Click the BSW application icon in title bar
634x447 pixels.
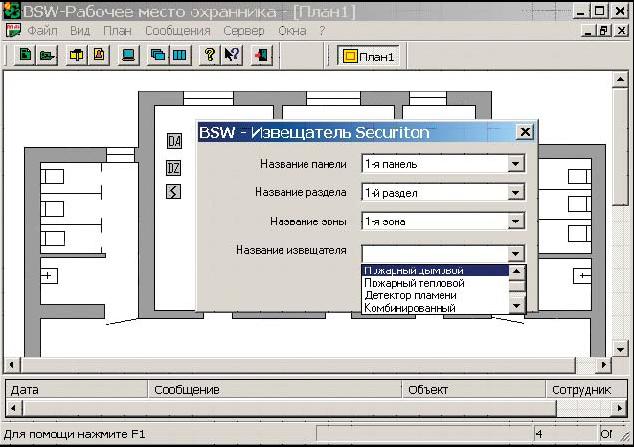11,11
